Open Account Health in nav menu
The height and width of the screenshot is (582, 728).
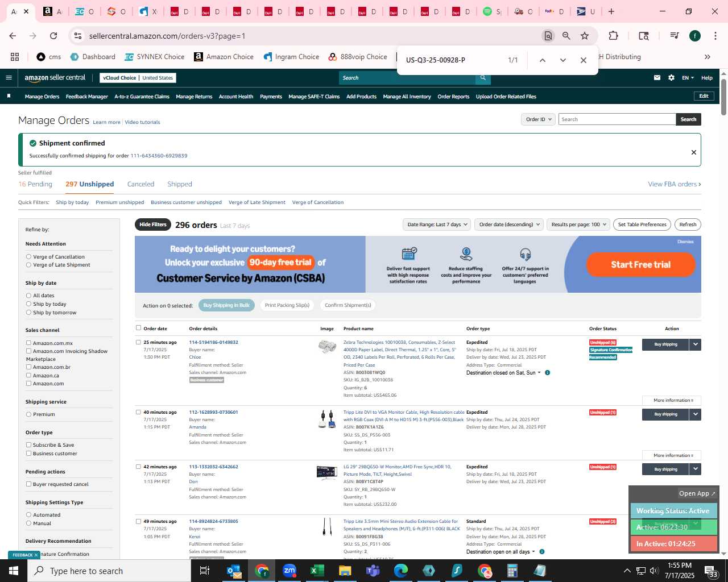[236, 97]
